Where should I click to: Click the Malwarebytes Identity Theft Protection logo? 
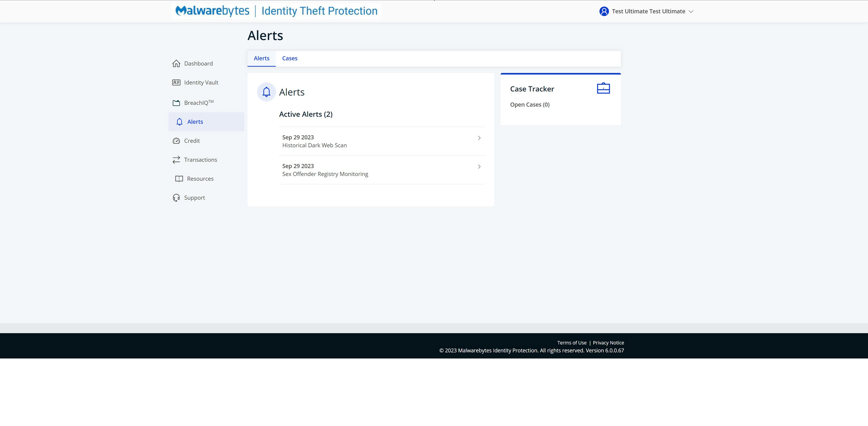[276, 11]
